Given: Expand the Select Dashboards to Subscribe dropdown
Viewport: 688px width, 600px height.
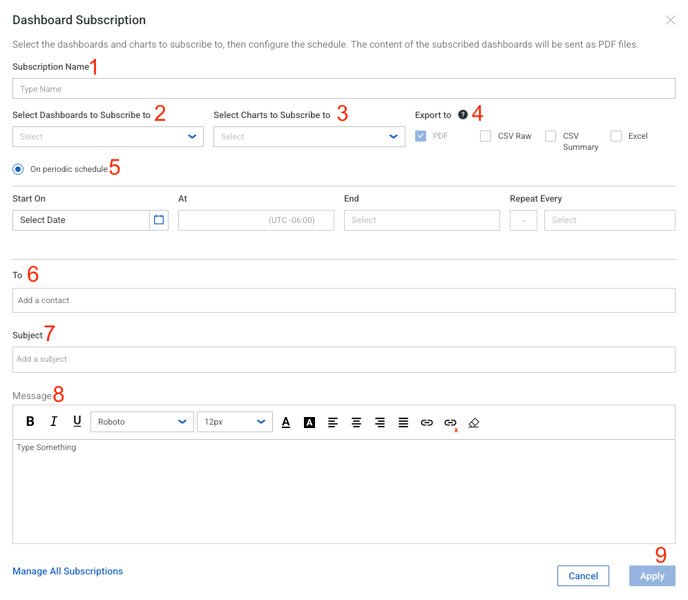Looking at the screenshot, I should click(x=108, y=137).
